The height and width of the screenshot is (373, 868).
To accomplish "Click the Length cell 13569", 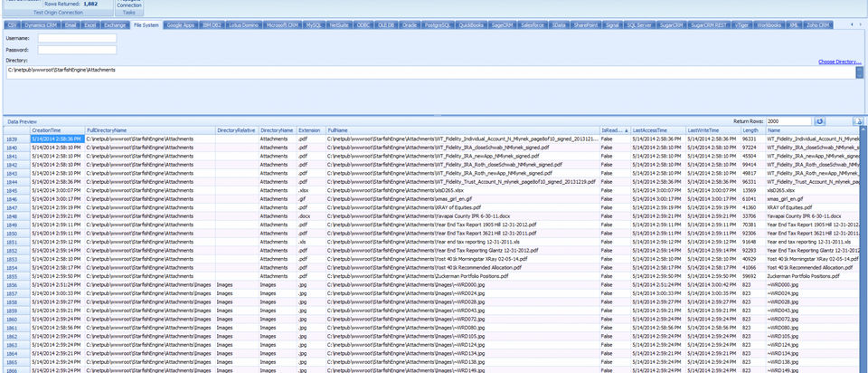I will (753, 191).
